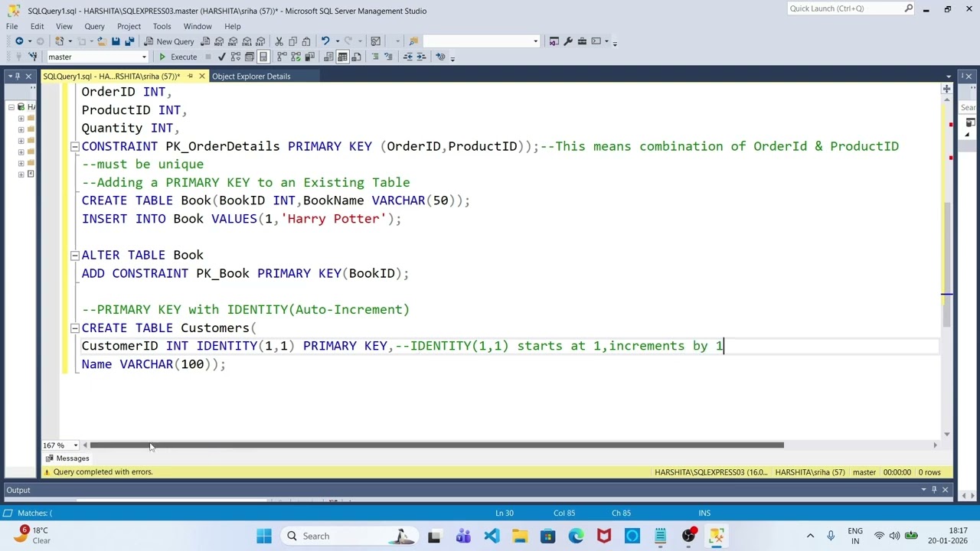
Task: Click the Parse checkmark icon
Action: pyautogui.click(x=221, y=57)
